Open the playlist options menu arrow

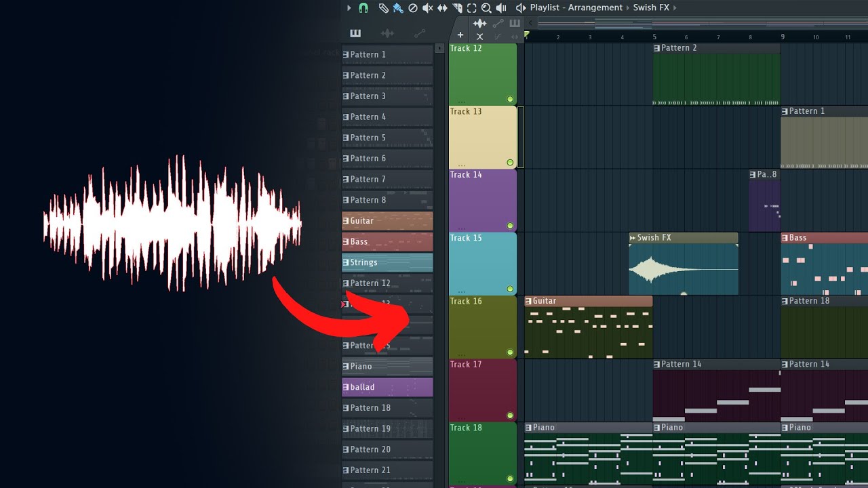[x=349, y=8]
